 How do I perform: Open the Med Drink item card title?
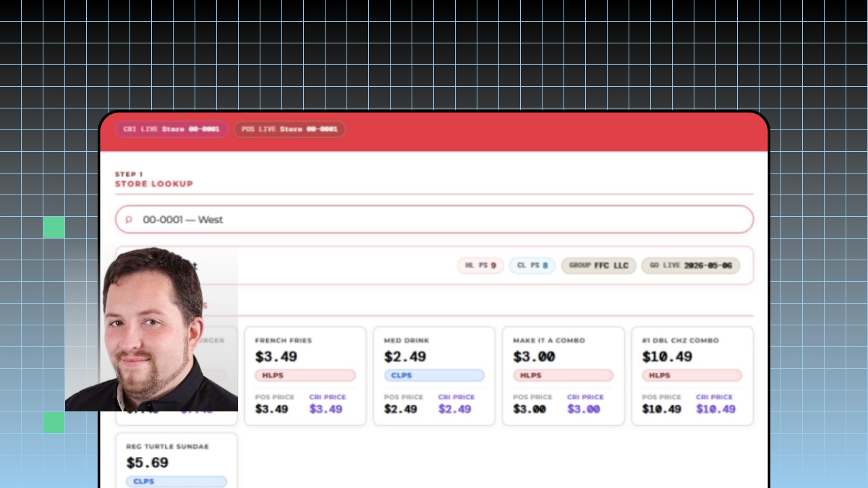(407, 340)
